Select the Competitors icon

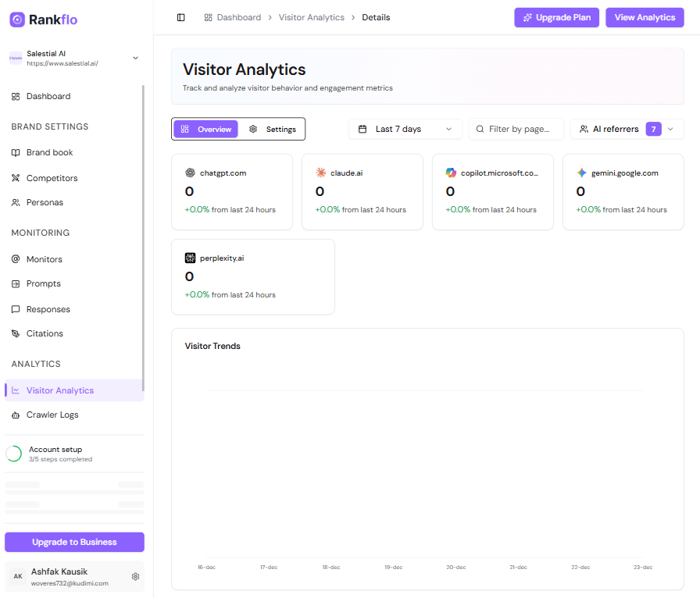(x=16, y=177)
